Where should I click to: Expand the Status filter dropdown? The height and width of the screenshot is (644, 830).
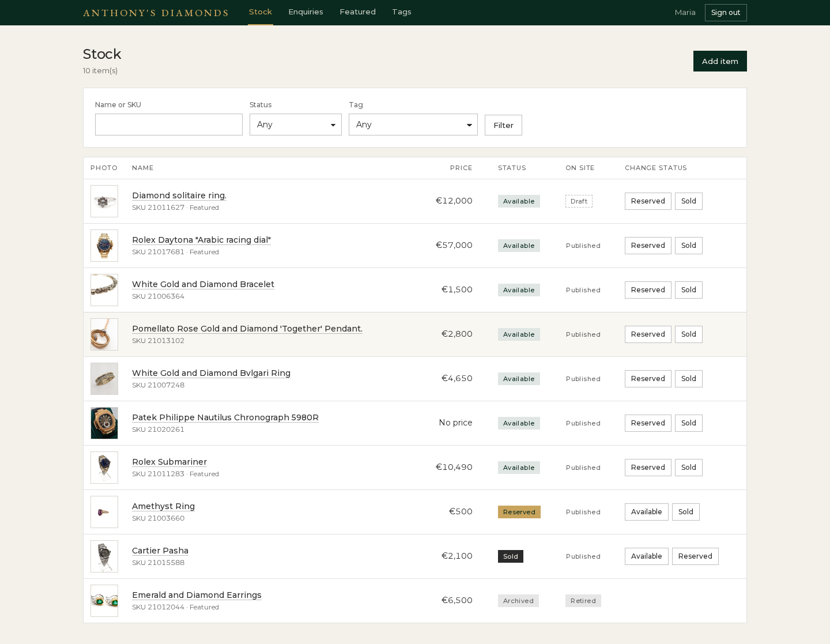pos(296,125)
